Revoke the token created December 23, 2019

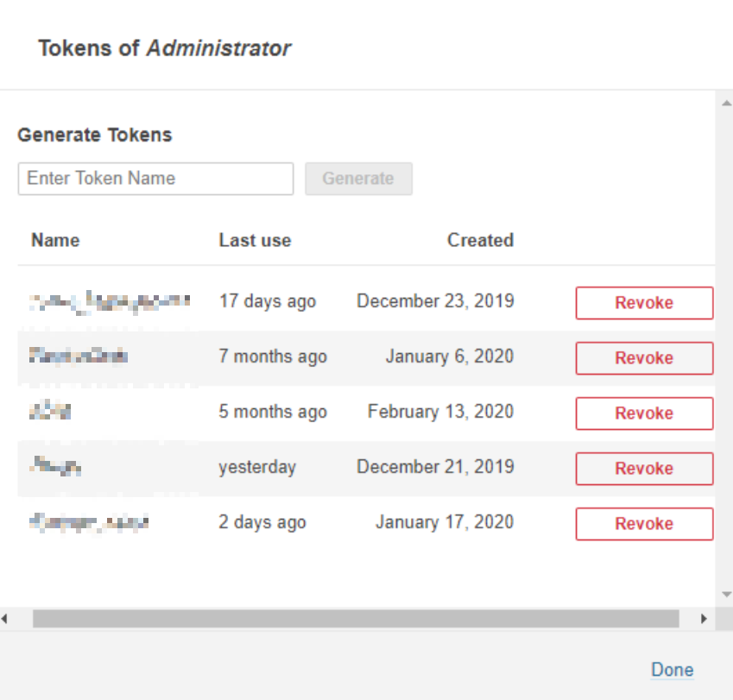[644, 303]
